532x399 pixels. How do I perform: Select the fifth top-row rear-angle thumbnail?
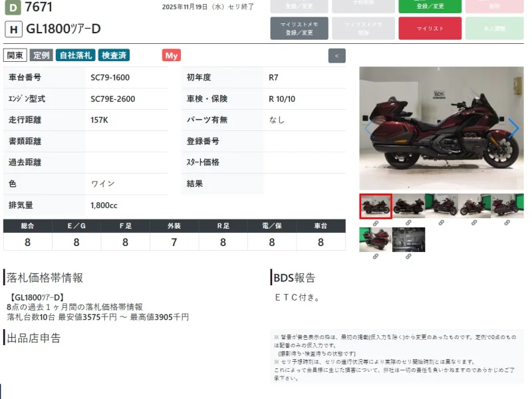coord(507,205)
